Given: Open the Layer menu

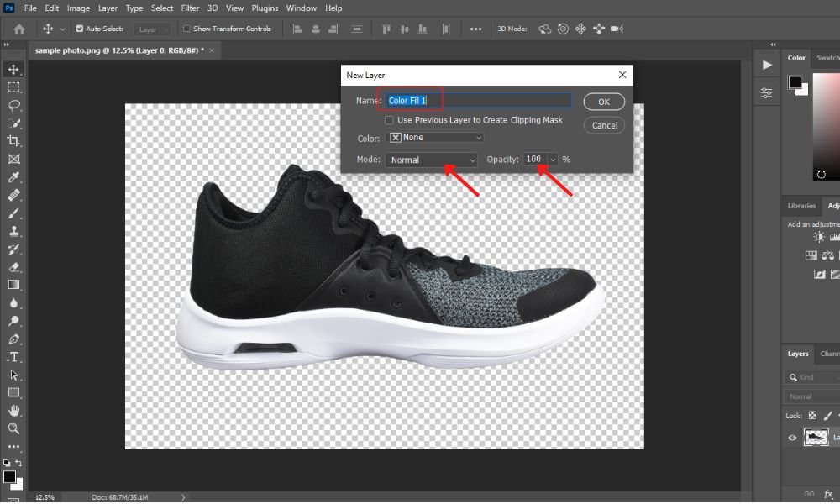Looking at the screenshot, I should coord(108,8).
